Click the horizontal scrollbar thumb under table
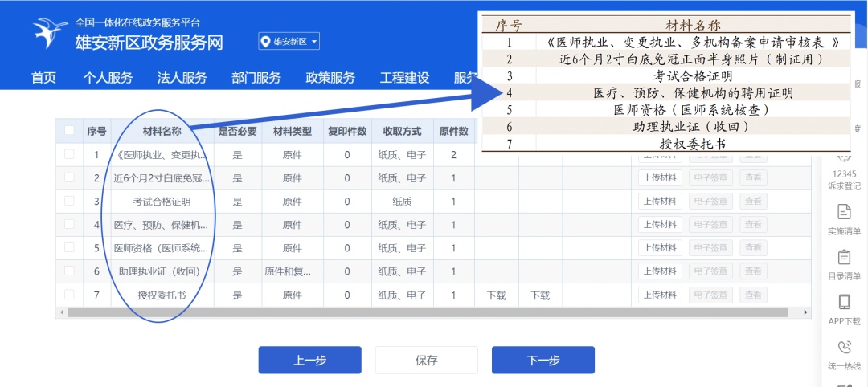The image size is (868, 387). [428, 312]
